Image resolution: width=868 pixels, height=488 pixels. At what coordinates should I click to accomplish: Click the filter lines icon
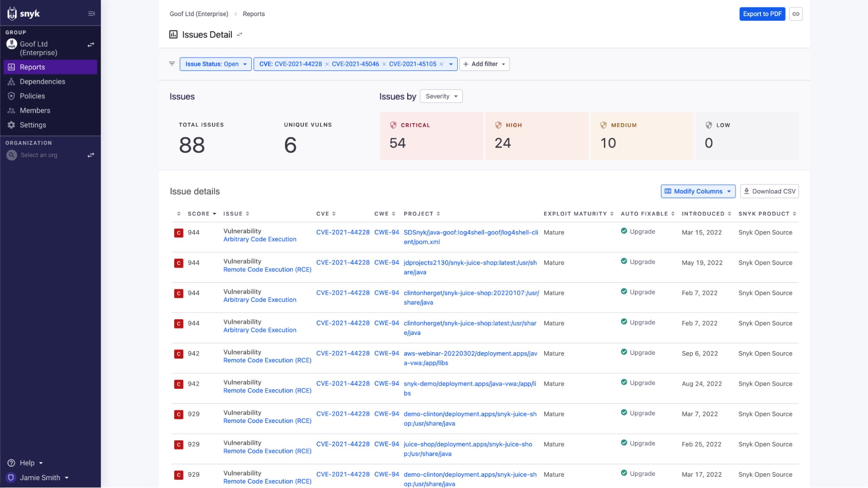pos(172,64)
